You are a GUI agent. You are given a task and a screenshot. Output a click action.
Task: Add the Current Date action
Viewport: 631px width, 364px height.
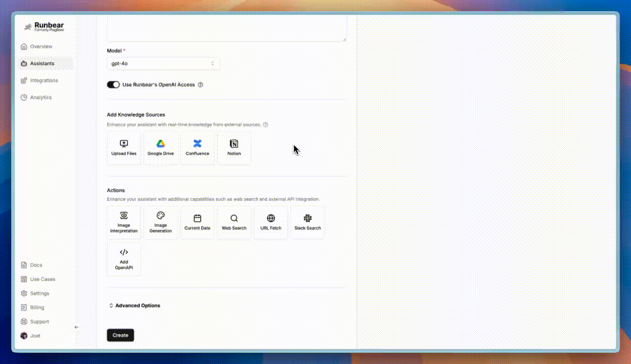pyautogui.click(x=197, y=222)
